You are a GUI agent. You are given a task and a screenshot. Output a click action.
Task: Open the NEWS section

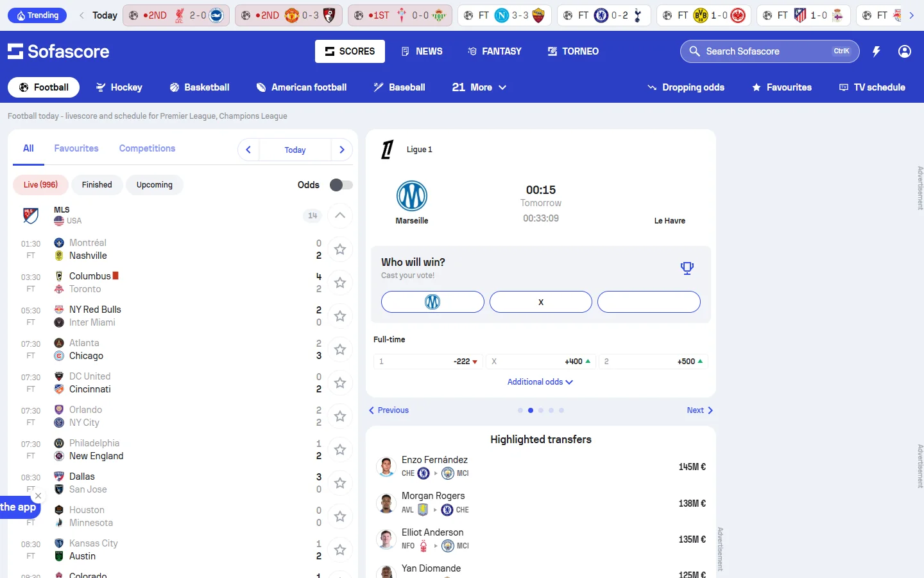422,51
